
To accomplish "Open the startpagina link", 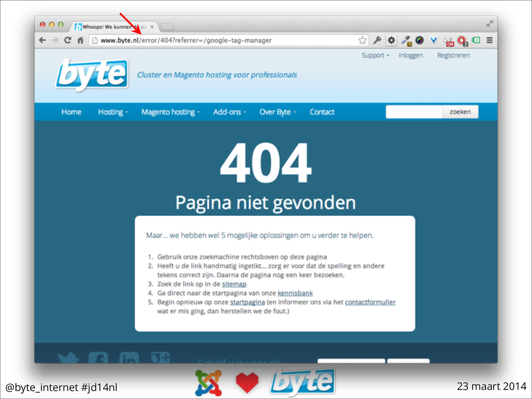I will click(x=247, y=302).
